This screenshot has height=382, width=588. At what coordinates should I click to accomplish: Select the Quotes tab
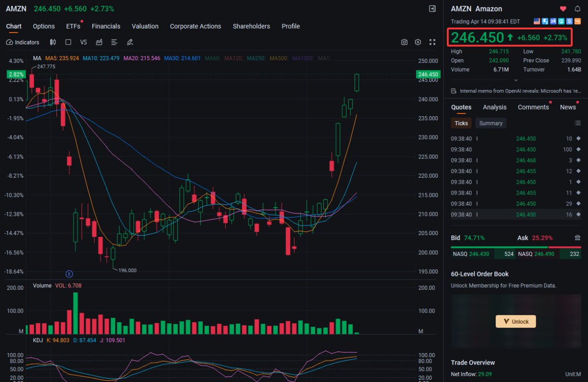(461, 107)
